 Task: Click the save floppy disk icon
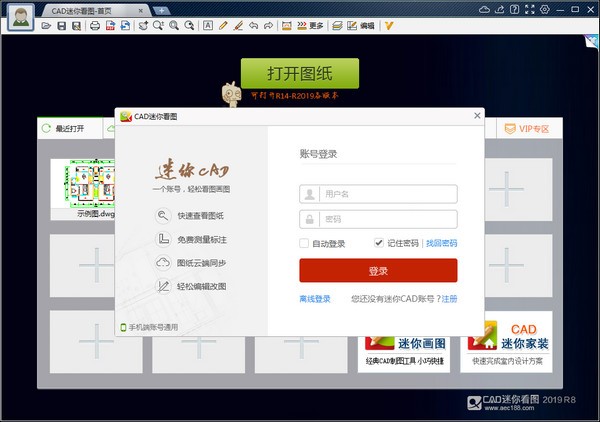click(62, 25)
